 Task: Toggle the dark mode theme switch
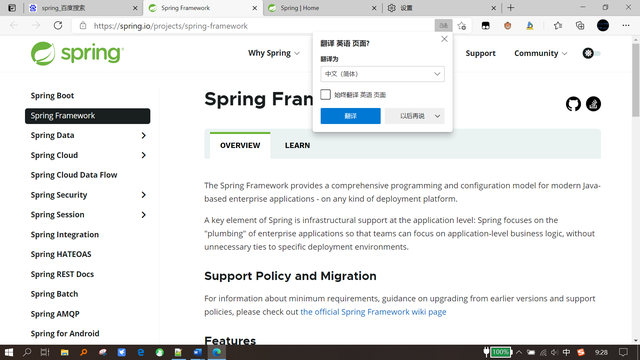point(591,53)
